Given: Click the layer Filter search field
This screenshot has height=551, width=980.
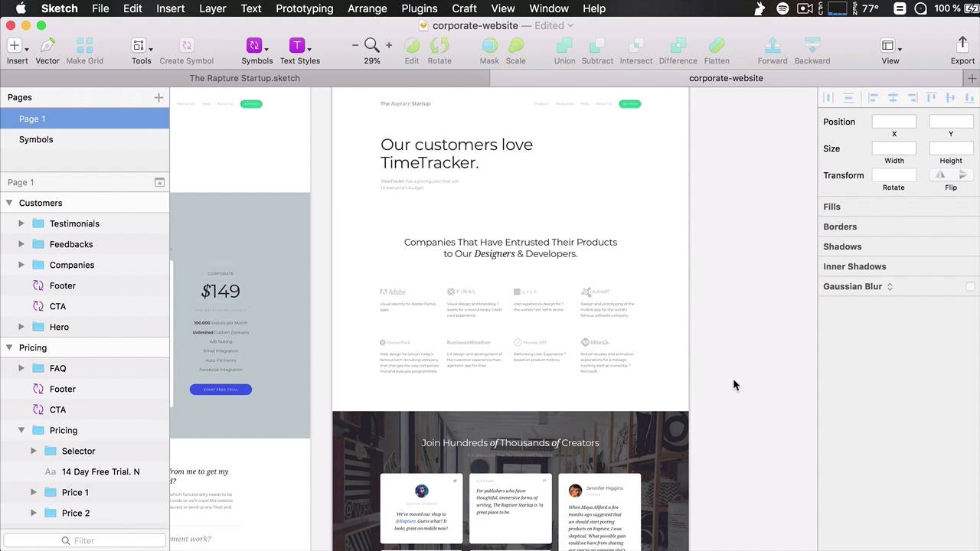Looking at the screenshot, I should click(x=84, y=540).
